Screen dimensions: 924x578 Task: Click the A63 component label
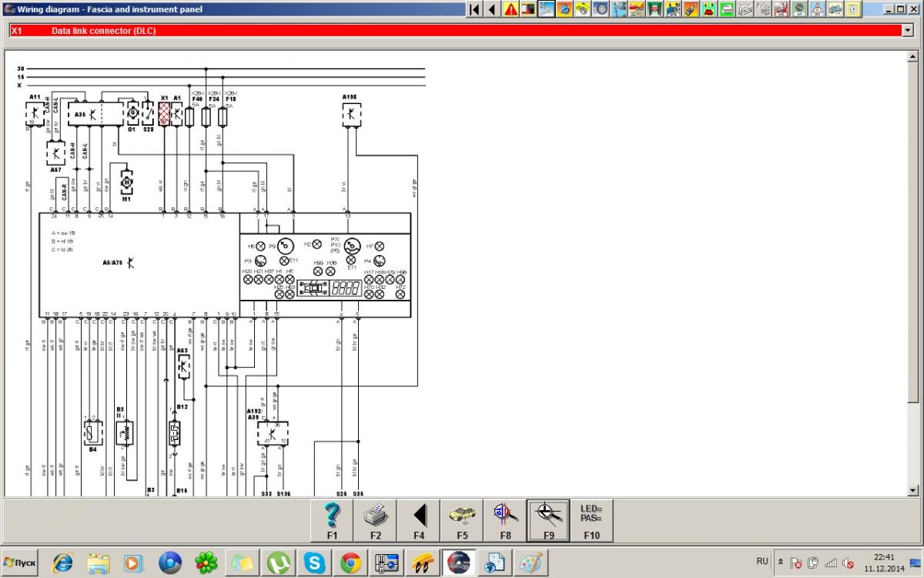pyautogui.click(x=182, y=351)
